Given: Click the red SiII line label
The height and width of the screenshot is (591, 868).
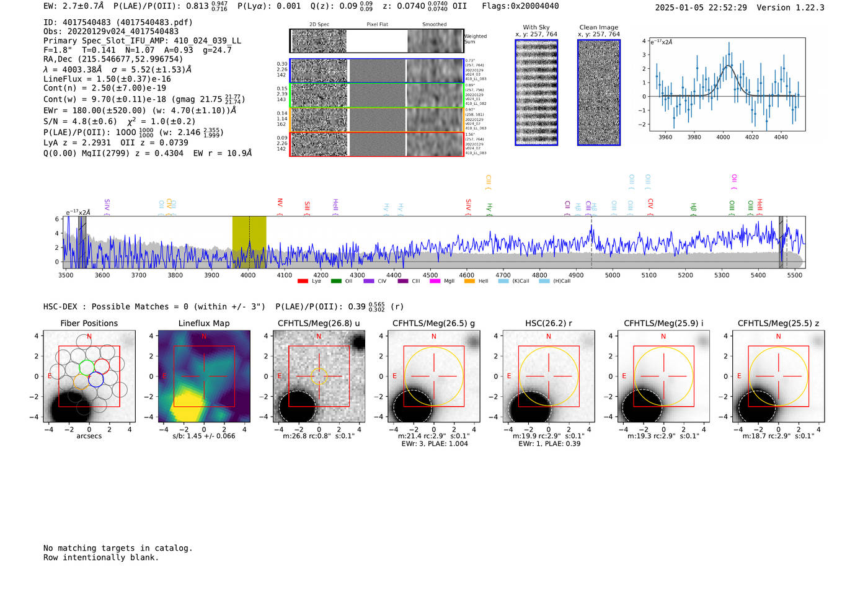Looking at the screenshot, I should (308, 207).
